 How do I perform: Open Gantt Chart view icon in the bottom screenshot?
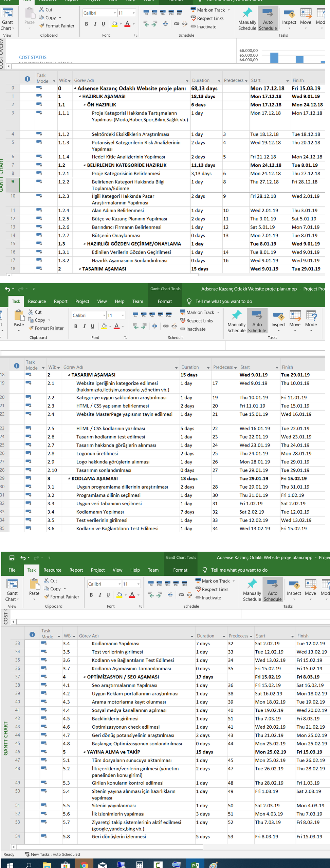pyautogui.click(x=12, y=584)
